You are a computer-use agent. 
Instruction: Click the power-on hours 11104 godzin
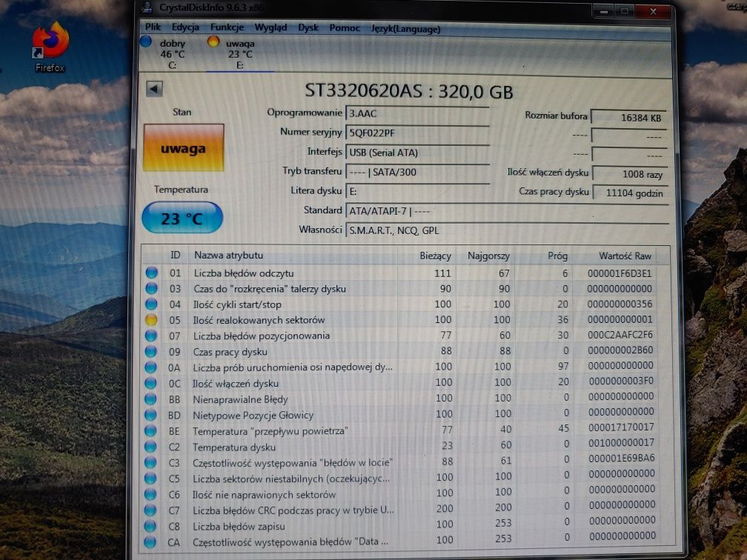click(630, 193)
